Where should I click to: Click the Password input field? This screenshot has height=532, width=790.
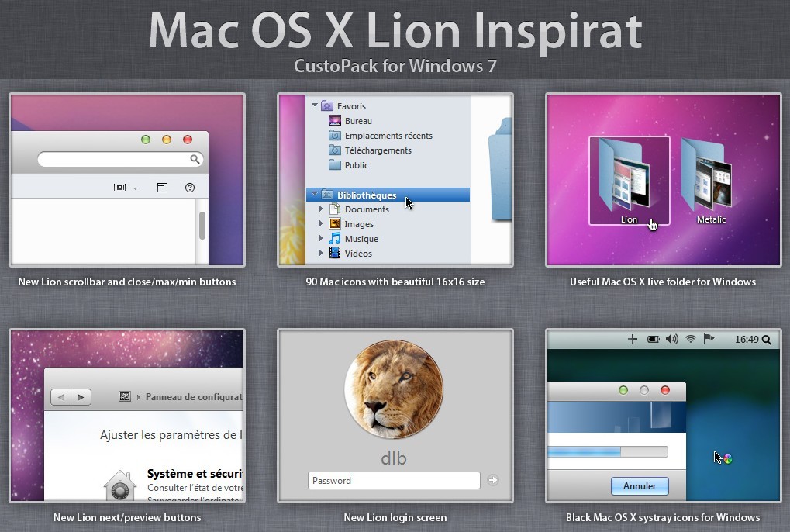394,481
